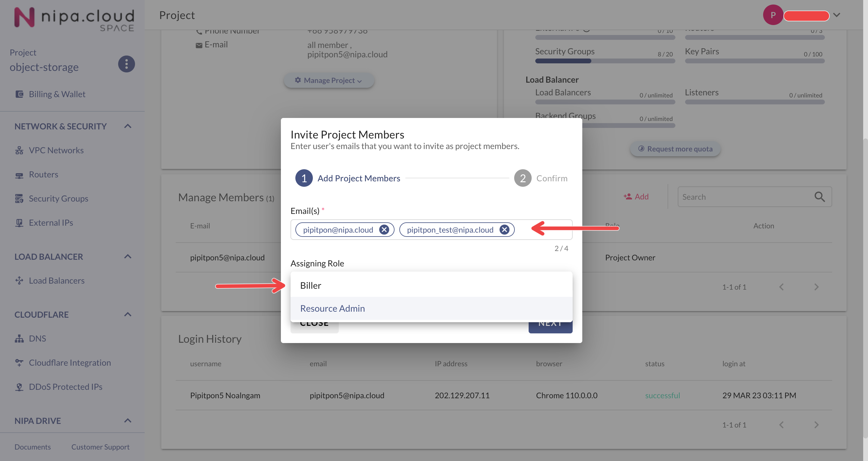Click the Billing & Wallet icon

pyautogui.click(x=20, y=94)
